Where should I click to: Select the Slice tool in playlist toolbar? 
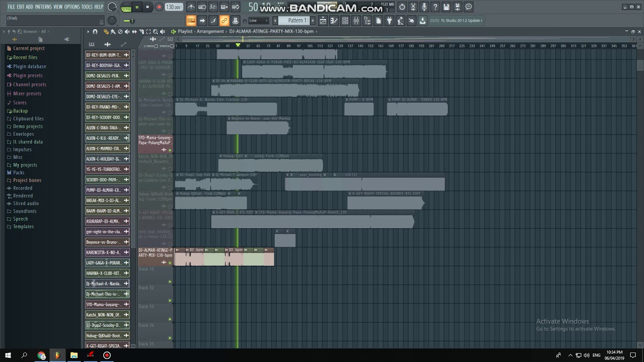(141, 32)
